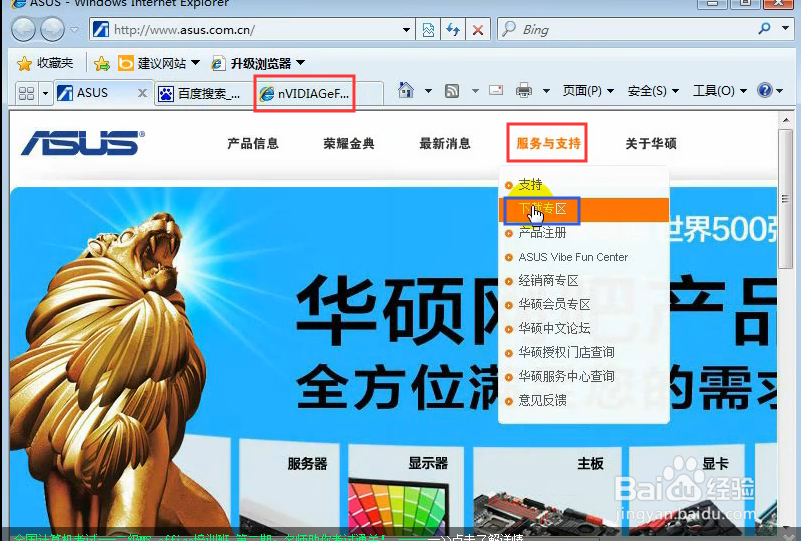Image resolution: width=801 pixels, height=541 pixels.
Task: Select 意见反馈 in the dropdown menu
Action: (x=584, y=400)
